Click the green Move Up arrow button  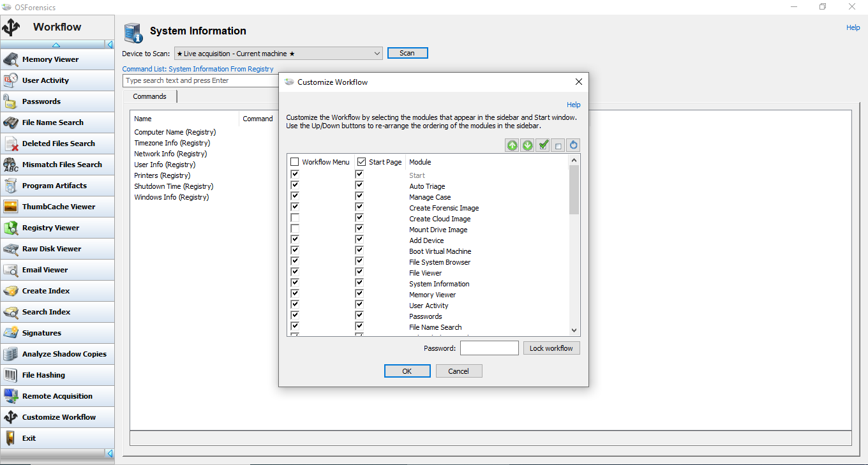pos(512,145)
